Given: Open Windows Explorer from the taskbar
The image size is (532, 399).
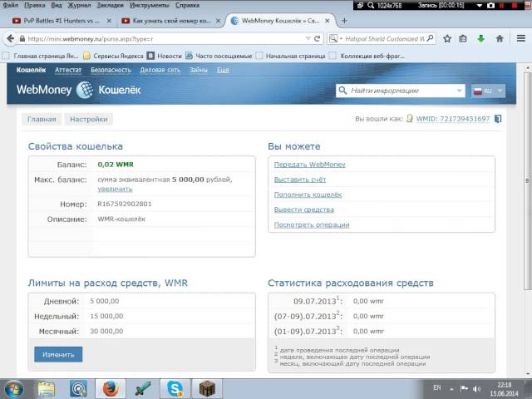Looking at the screenshot, I should point(47,389).
